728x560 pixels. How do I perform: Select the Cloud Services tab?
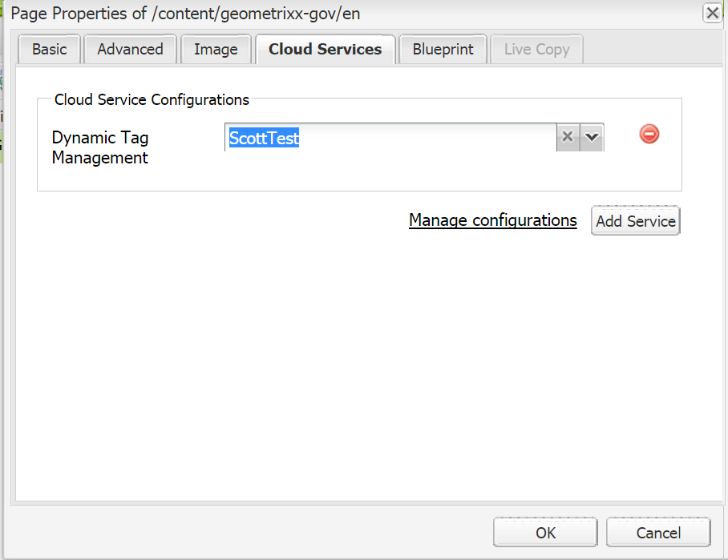coord(325,50)
